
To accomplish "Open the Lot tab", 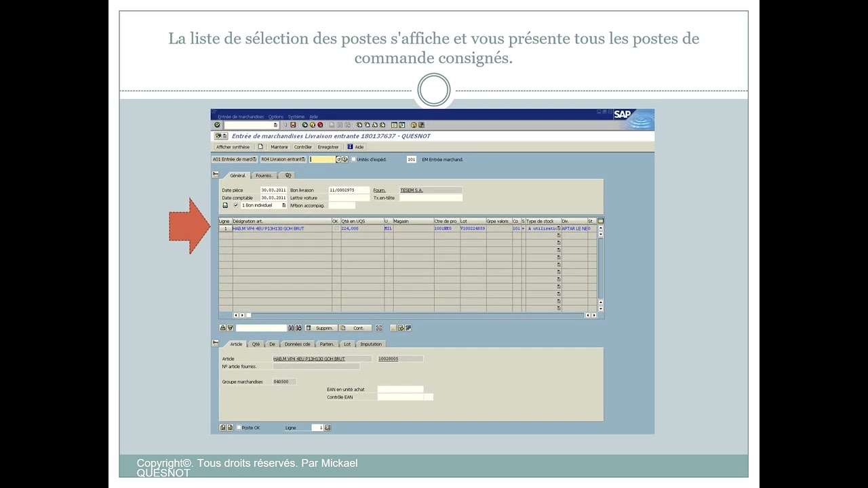I will (347, 344).
